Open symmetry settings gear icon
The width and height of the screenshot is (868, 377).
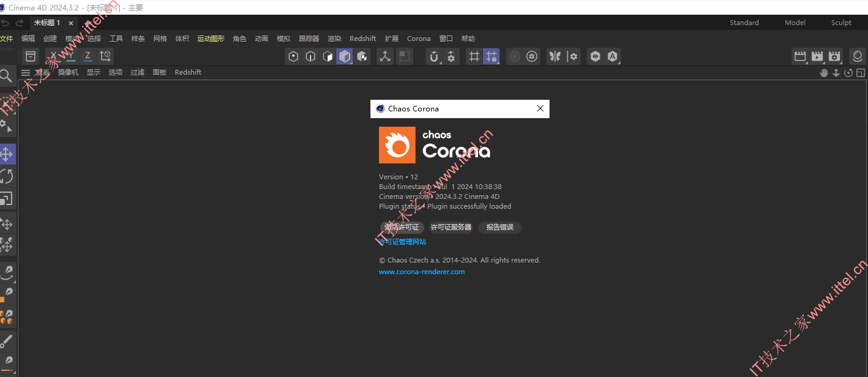(572, 57)
